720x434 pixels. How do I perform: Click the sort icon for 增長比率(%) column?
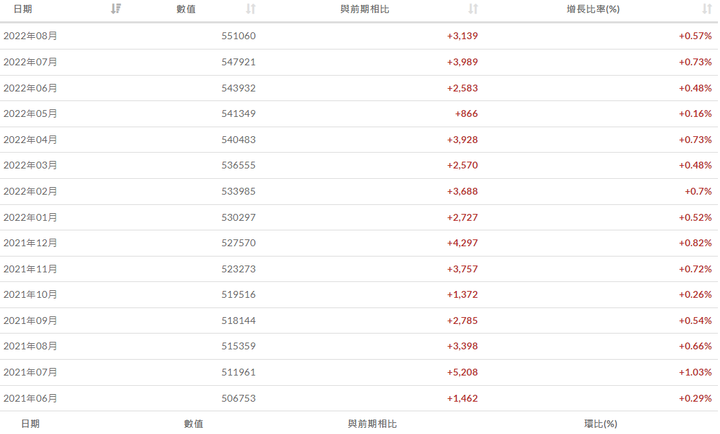707,9
